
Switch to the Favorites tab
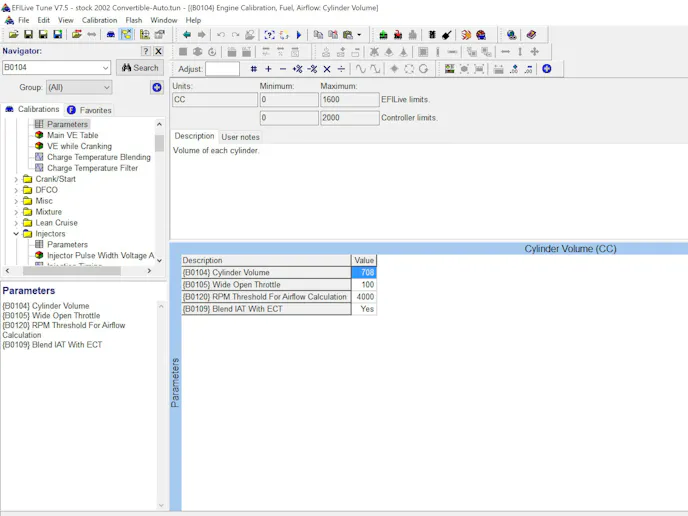point(90,110)
